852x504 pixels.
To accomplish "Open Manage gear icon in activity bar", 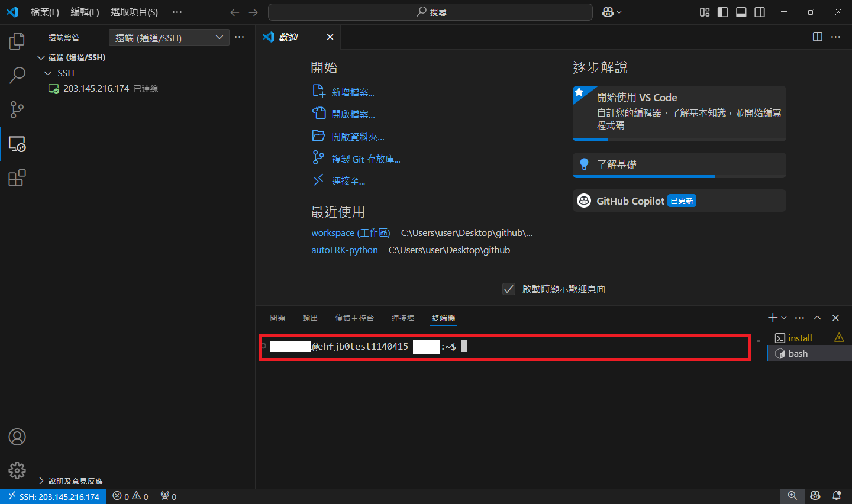I will pyautogui.click(x=17, y=470).
